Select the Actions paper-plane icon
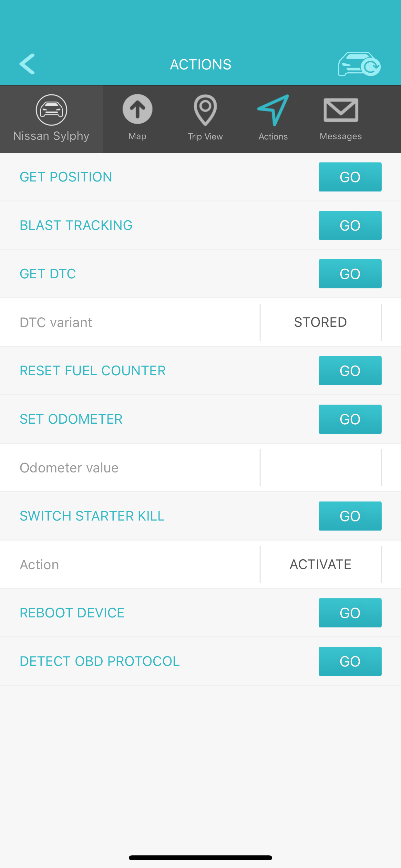Image resolution: width=401 pixels, height=868 pixels. point(273,110)
